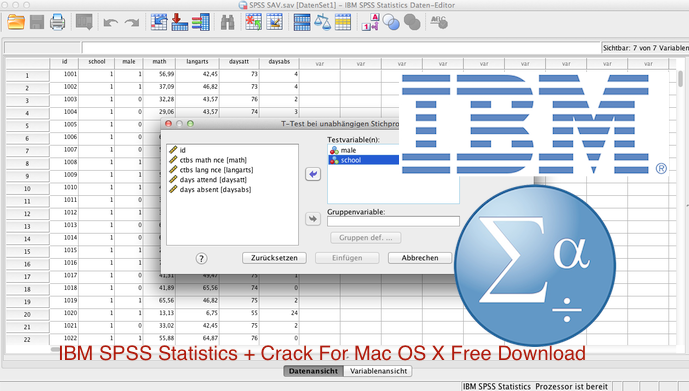Click the 'langarts' column header
The image size is (689, 391).
(197, 62)
